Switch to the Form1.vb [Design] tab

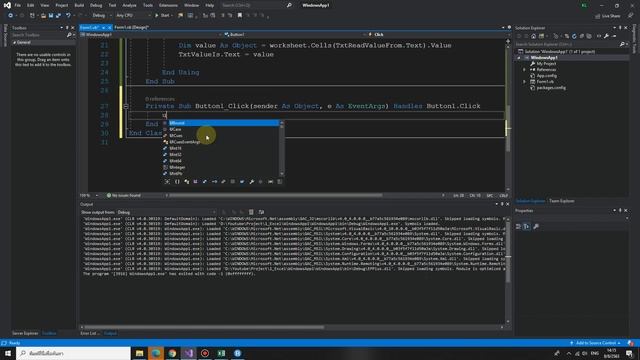[131, 27]
